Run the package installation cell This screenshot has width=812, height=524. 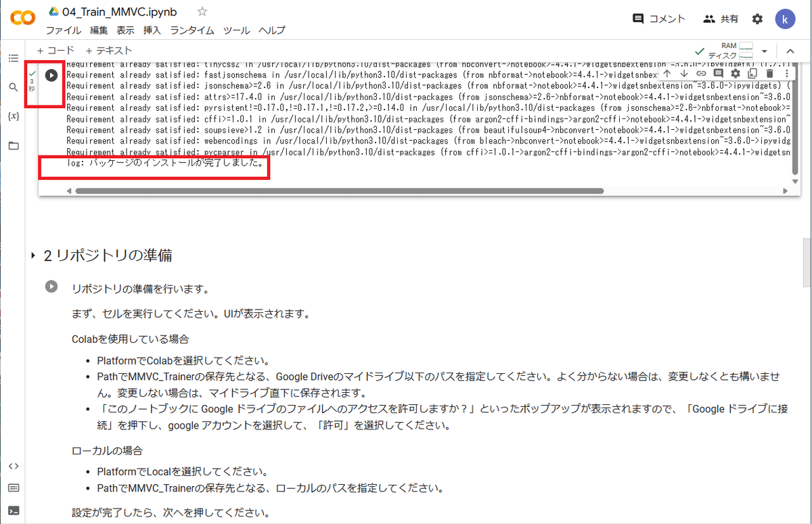pos(51,75)
